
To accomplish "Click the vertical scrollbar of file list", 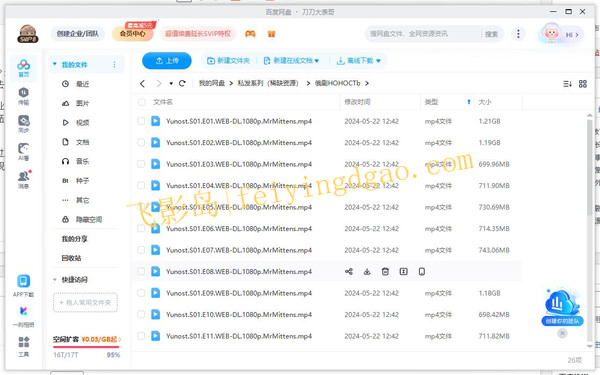I will (590, 167).
